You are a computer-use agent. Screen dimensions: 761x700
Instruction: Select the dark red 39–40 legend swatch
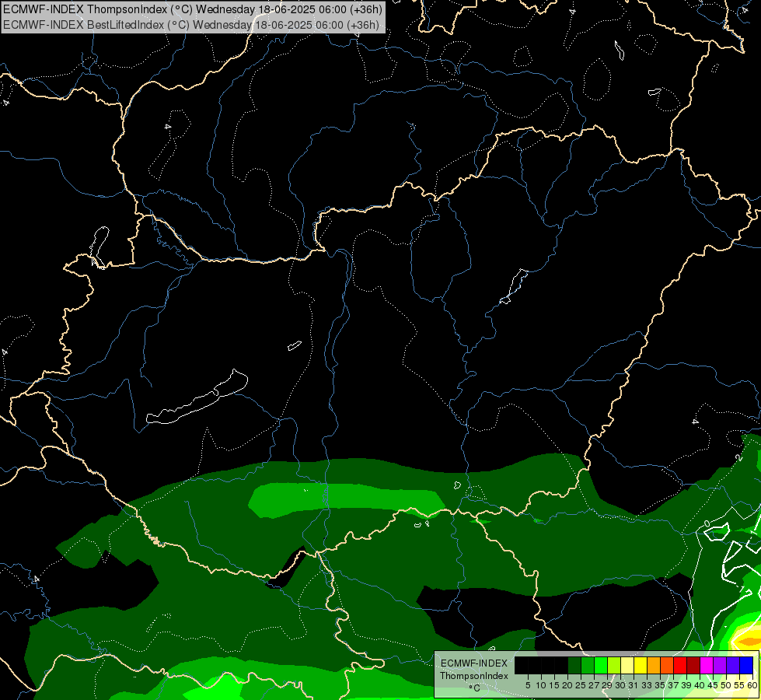tap(693, 665)
